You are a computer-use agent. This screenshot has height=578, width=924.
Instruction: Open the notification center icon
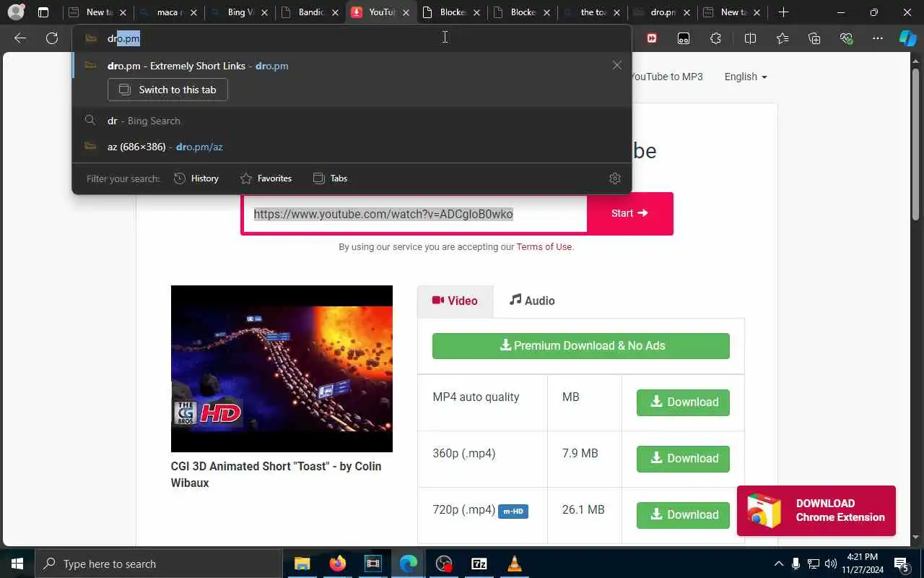click(901, 564)
